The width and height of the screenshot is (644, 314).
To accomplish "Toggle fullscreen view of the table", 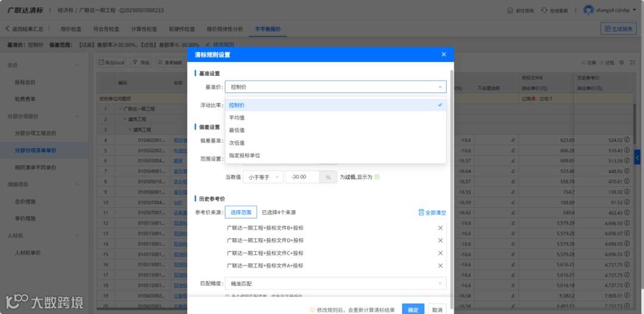I will [633, 63].
